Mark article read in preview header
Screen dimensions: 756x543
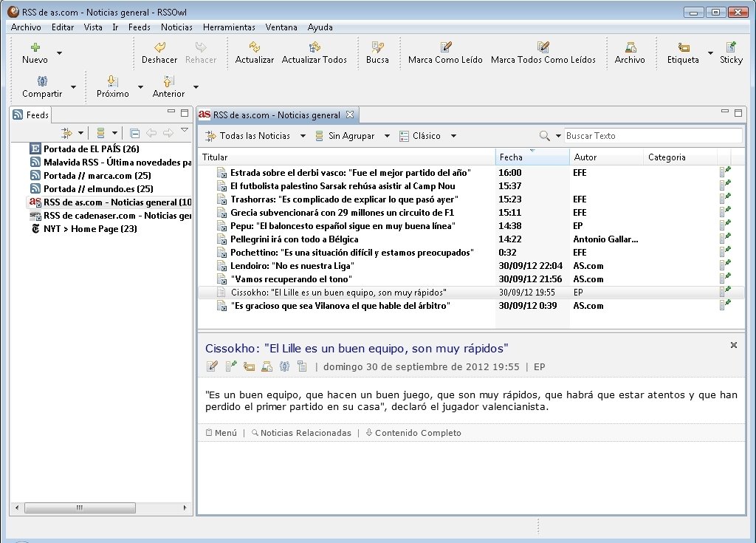coord(212,366)
